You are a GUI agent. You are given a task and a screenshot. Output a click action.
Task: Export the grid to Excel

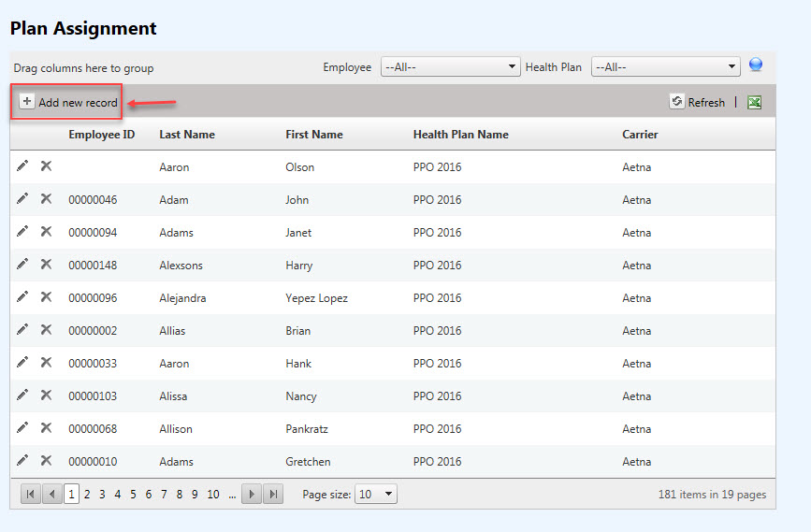pyautogui.click(x=754, y=102)
